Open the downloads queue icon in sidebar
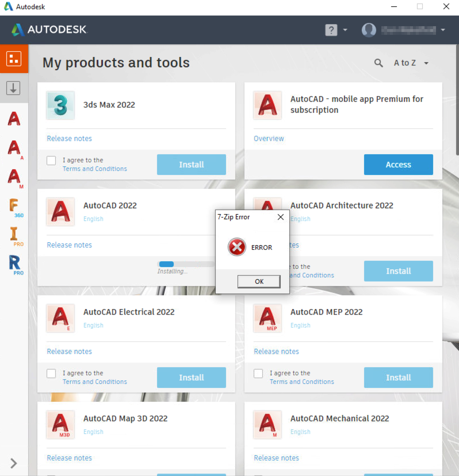Screen dimensions: 459x476 point(13,88)
